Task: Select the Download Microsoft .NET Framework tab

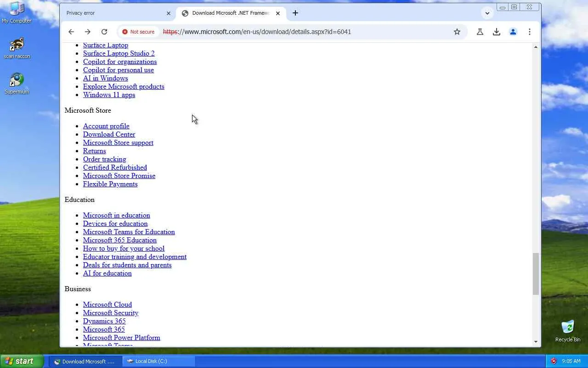Action: (231, 13)
